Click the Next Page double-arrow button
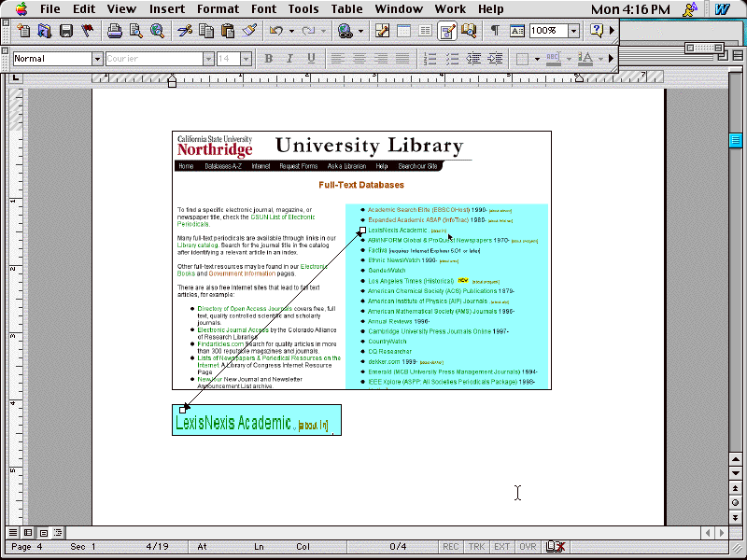Image resolution: width=747 pixels, height=560 pixels. point(735,517)
